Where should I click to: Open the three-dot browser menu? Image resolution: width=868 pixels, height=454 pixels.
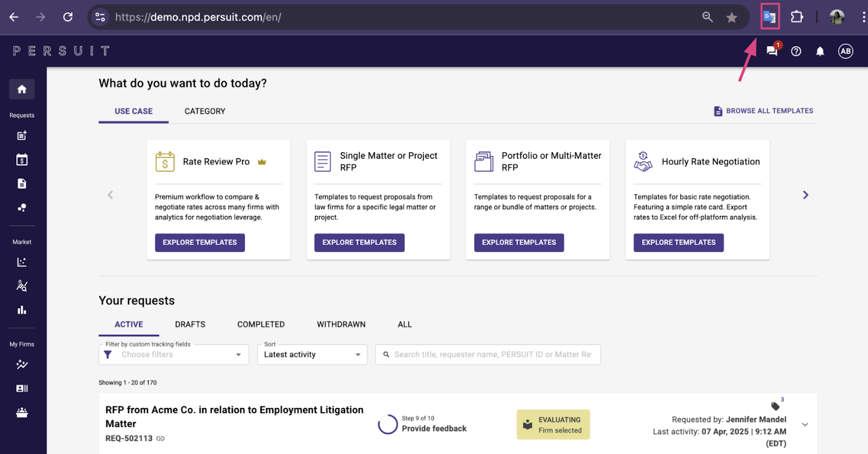tap(863, 17)
